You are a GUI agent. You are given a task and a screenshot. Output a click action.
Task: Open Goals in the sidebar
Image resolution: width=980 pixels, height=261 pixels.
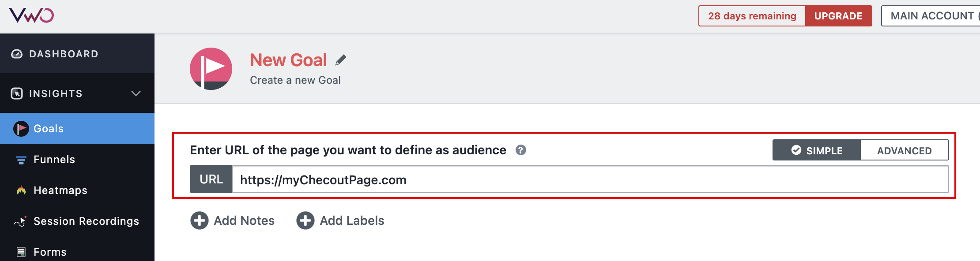point(49,129)
